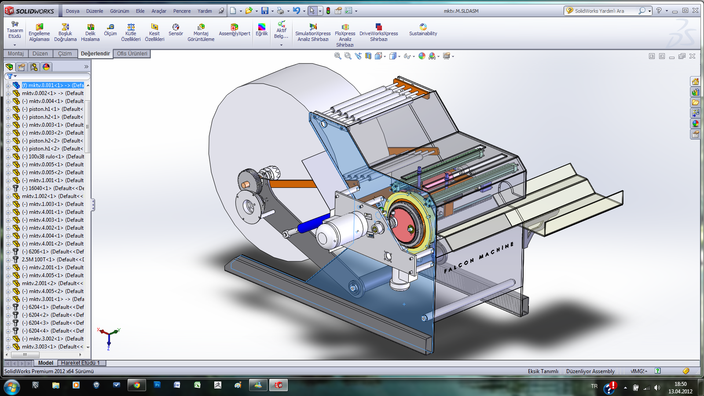
Task: Click Zoom to Area magnifier icon
Action: click(x=348, y=56)
